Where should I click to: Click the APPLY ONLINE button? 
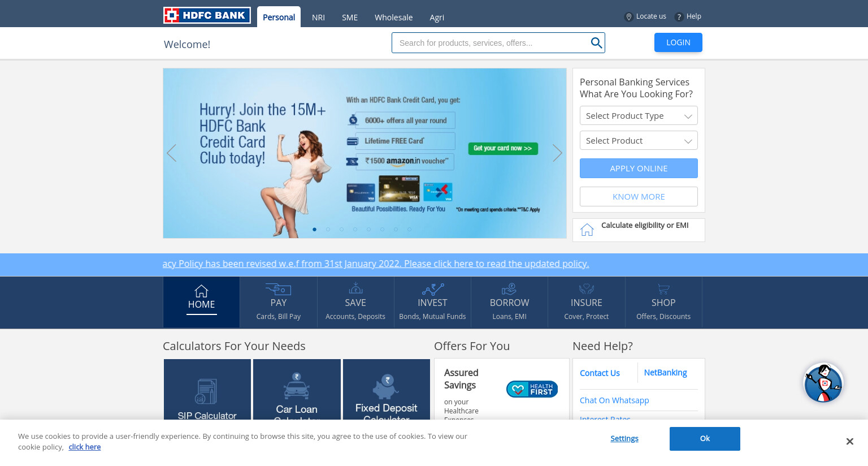click(639, 168)
